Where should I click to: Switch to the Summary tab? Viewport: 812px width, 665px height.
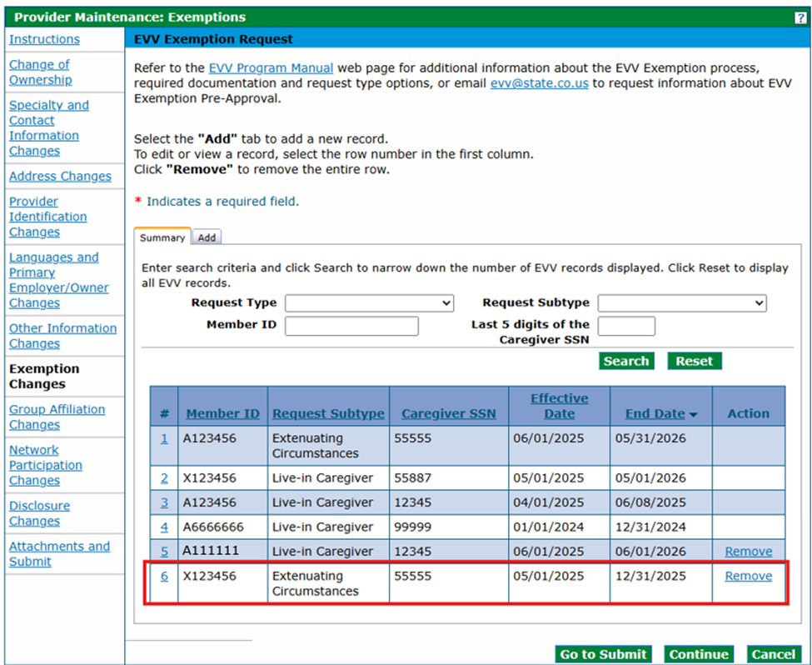(162, 237)
